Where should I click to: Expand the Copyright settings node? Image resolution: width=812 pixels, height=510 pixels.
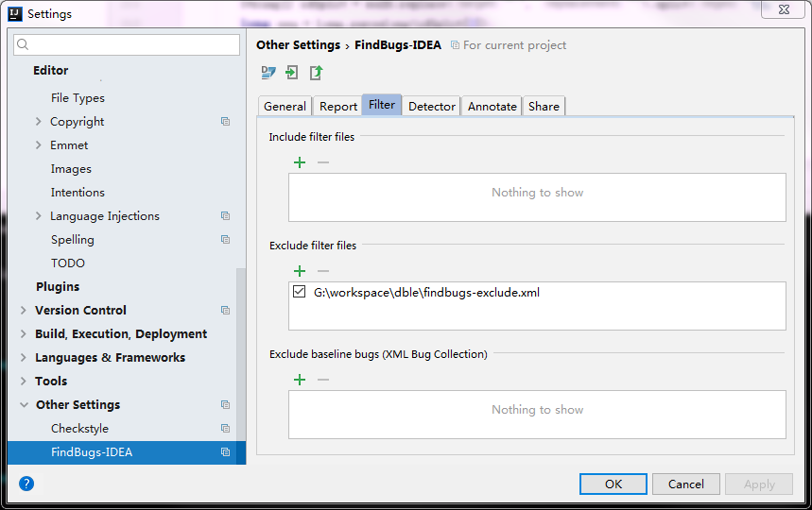click(x=38, y=122)
